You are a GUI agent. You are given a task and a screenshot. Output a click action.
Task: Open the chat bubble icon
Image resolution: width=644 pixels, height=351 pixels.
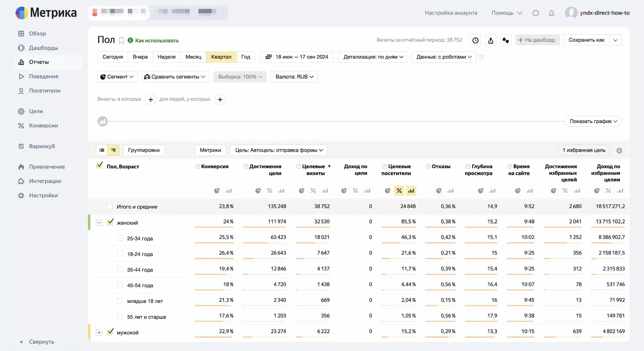536,13
